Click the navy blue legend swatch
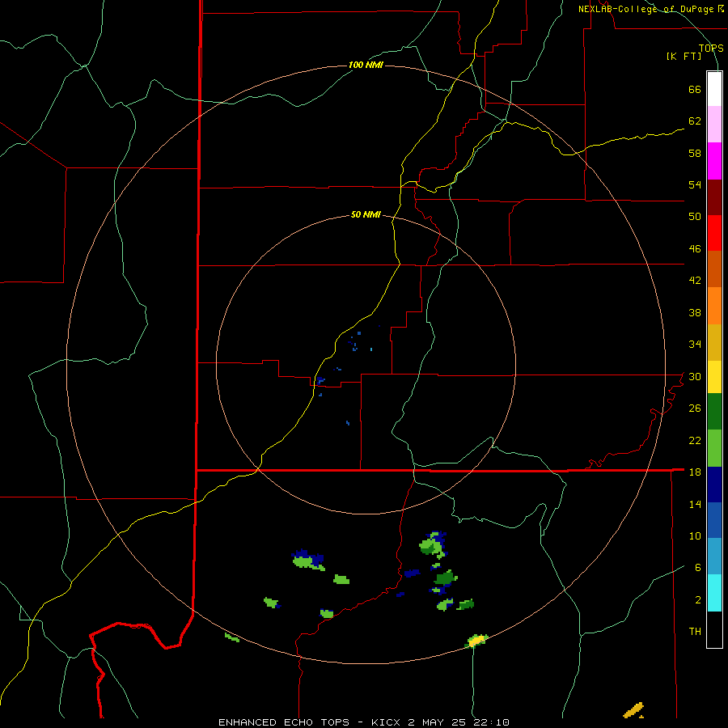The image size is (728, 728). point(714,485)
